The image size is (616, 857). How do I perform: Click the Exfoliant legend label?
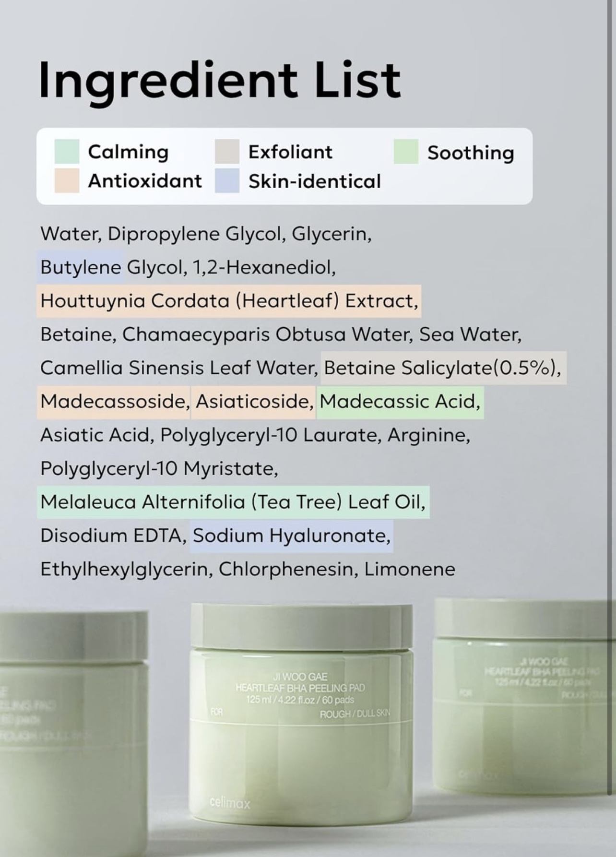pyautogui.click(x=290, y=152)
